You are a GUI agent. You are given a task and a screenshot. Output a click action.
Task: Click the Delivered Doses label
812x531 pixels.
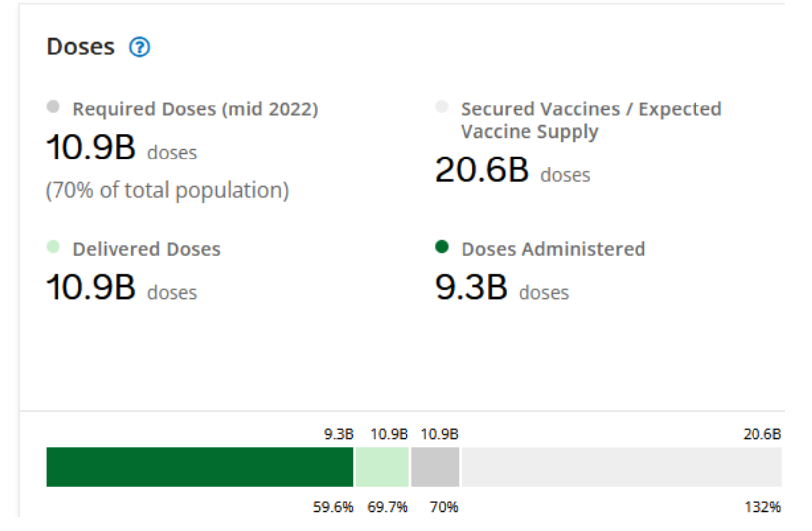[x=146, y=249]
